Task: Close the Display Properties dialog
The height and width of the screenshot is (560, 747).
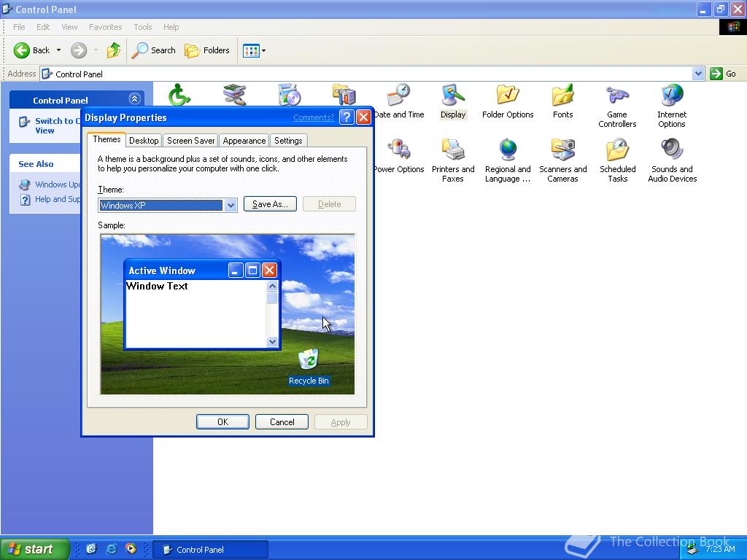Action: pyautogui.click(x=363, y=117)
